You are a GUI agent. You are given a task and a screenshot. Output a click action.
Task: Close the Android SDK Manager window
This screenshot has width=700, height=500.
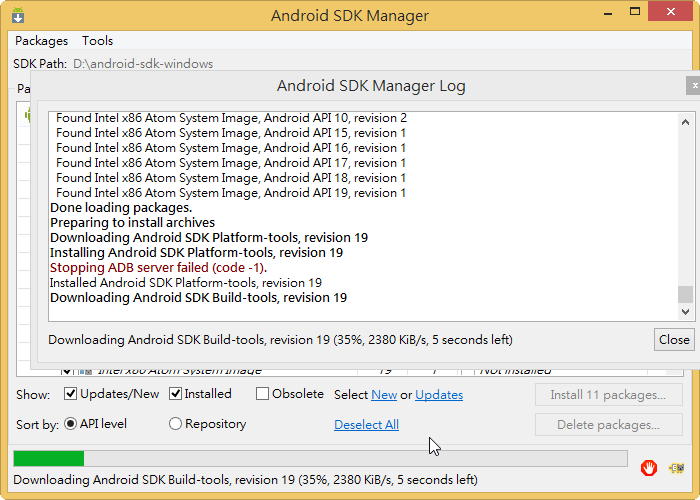tap(671, 12)
